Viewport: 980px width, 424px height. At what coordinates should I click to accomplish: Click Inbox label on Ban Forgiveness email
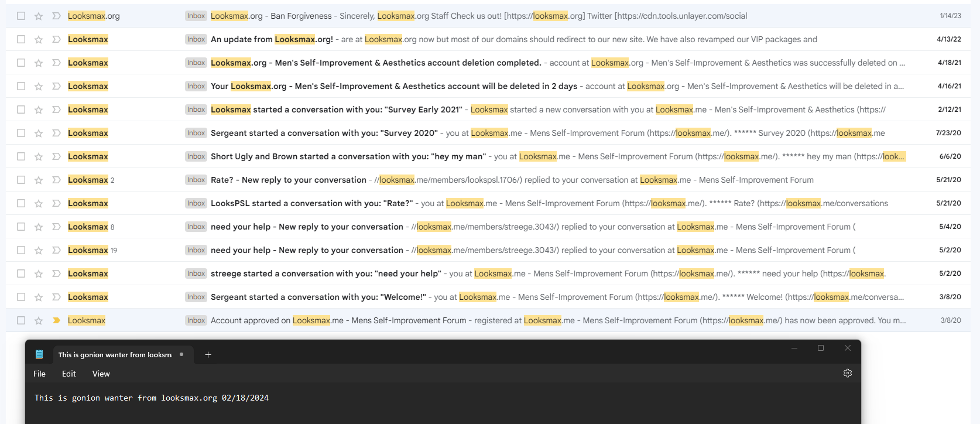(x=196, y=16)
